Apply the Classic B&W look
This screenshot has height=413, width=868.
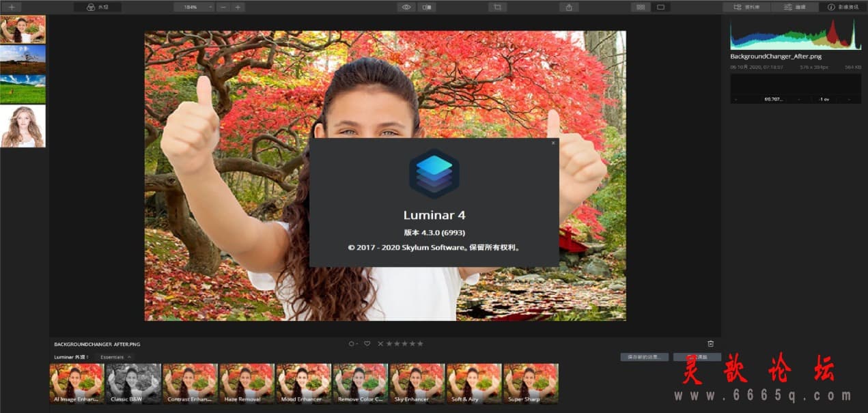134,384
